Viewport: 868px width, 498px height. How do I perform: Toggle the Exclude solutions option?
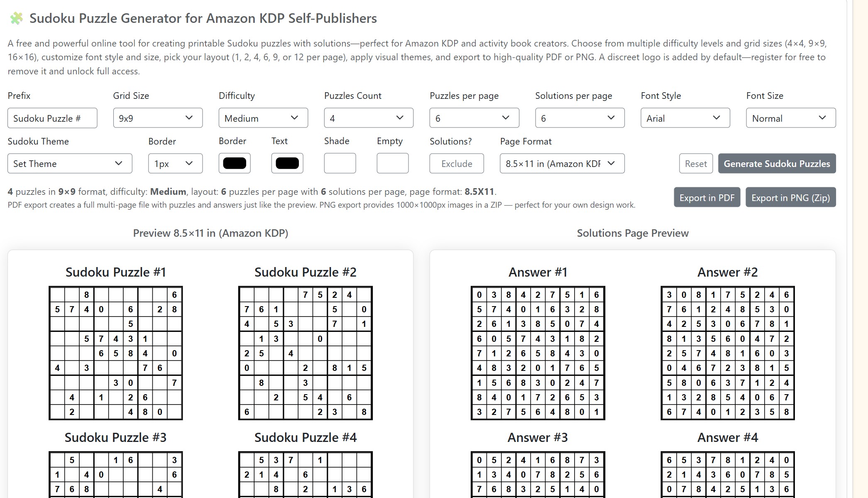457,163
